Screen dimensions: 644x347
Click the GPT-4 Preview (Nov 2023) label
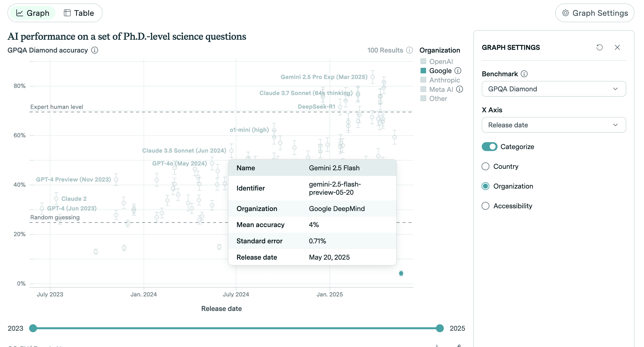[x=73, y=180]
